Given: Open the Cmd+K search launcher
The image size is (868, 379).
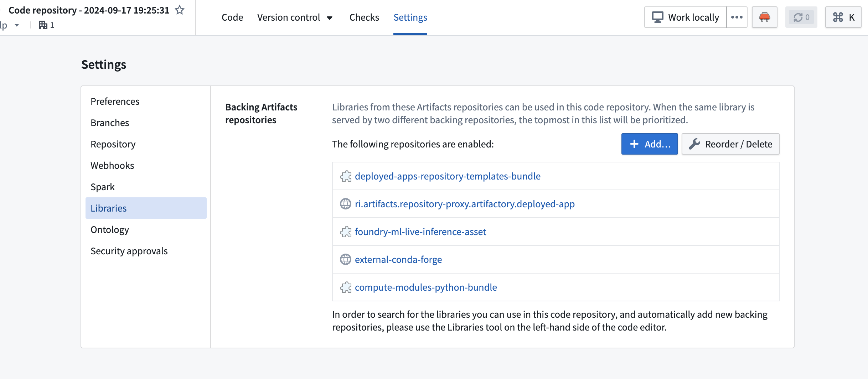Looking at the screenshot, I should click(843, 16).
